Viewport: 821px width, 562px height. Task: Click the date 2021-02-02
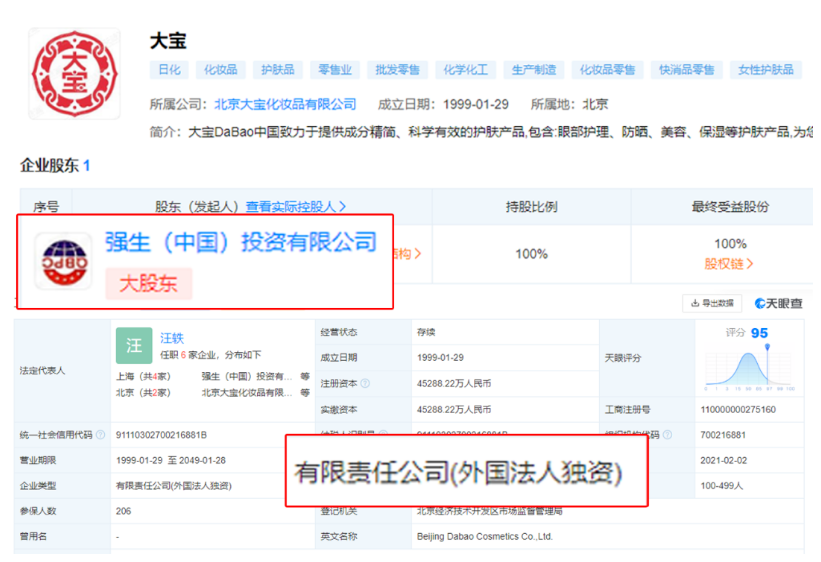(724, 460)
